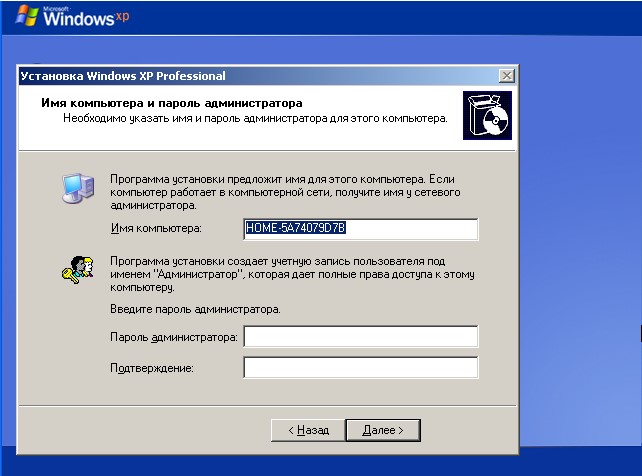Click the Имя компьютера label
This screenshot has width=642, height=476.
[156, 228]
